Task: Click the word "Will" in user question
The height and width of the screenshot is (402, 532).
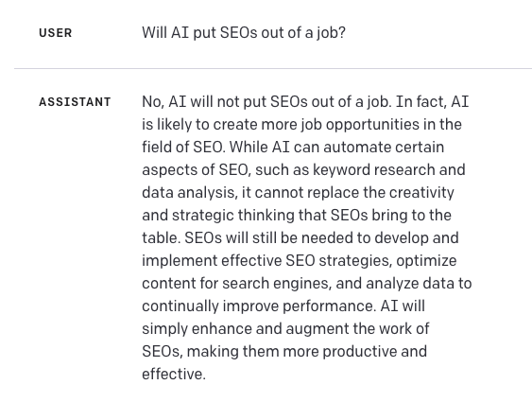Action: tap(154, 32)
